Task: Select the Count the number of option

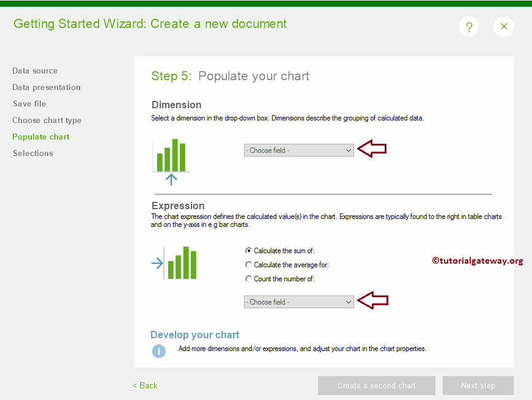Action: tap(249, 278)
